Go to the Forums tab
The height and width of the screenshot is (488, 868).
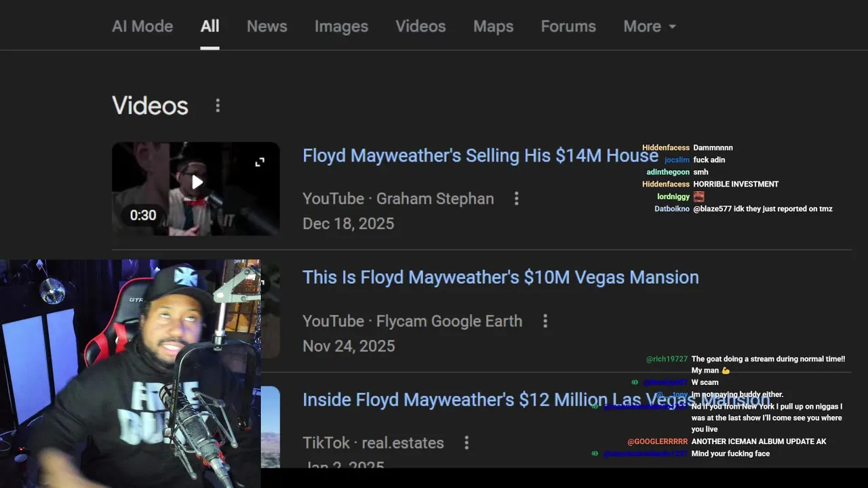tap(568, 26)
